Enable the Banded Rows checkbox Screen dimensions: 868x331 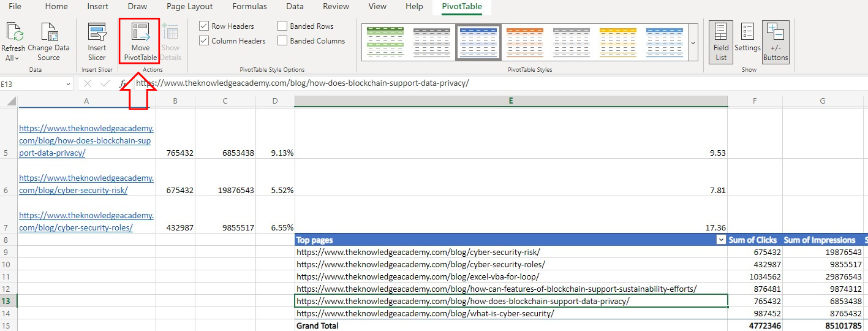282,26
